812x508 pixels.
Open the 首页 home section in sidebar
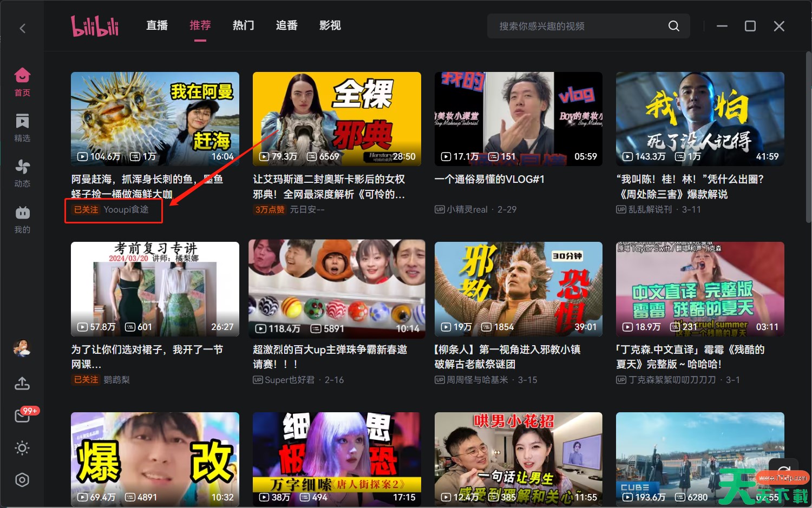[x=22, y=82]
